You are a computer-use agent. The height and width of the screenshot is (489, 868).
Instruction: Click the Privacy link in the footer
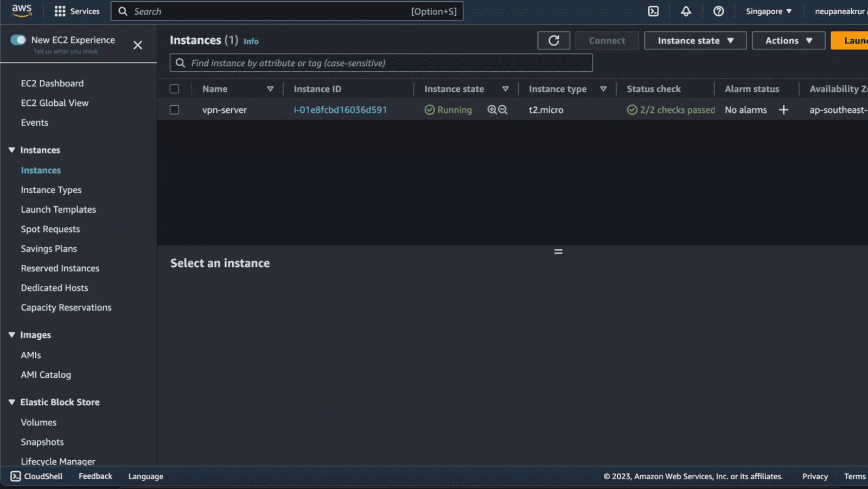coord(815,476)
